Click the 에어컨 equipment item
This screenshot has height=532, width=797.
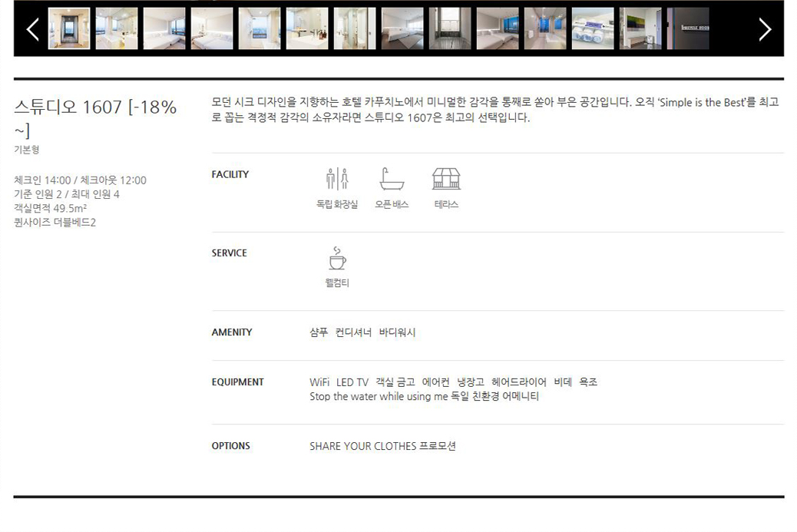point(435,382)
